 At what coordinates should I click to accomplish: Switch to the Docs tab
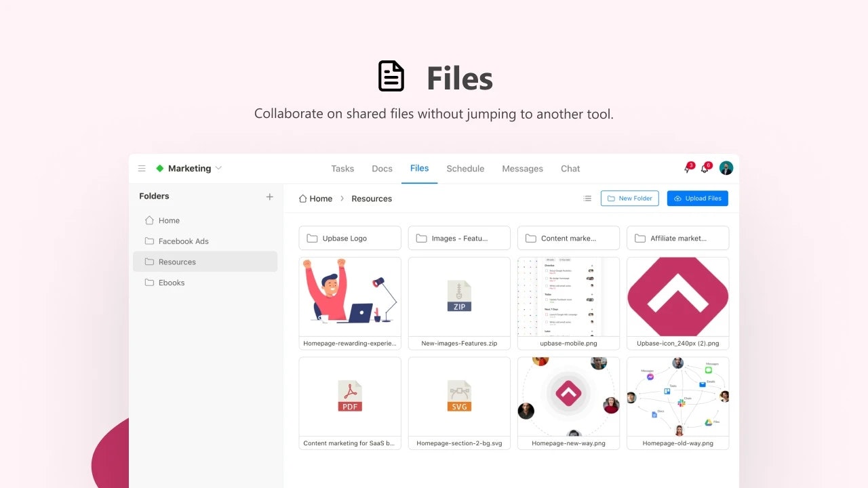point(382,169)
